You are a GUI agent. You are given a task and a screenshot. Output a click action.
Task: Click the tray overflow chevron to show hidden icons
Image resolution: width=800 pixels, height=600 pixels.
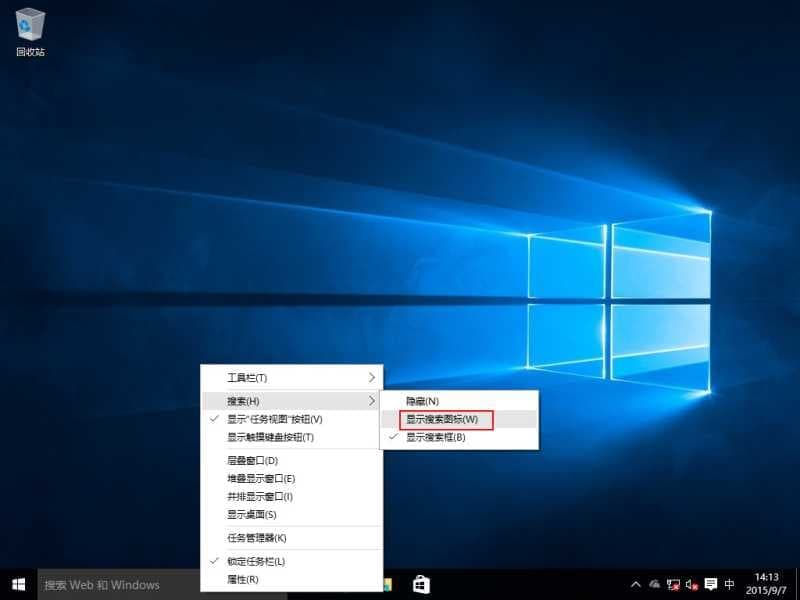636,584
